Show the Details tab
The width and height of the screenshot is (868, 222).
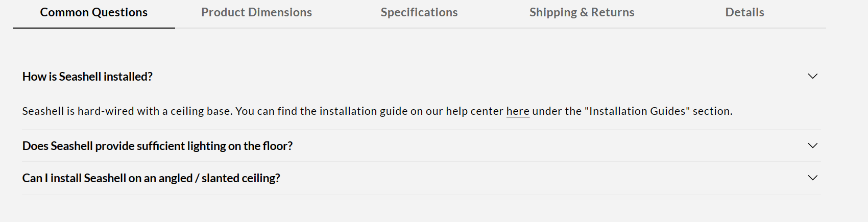(x=744, y=12)
